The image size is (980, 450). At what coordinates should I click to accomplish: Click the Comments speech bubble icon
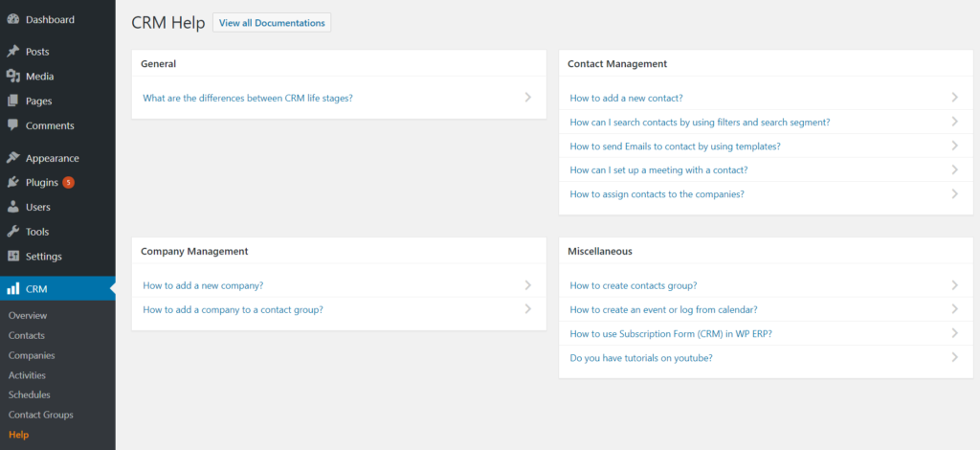13,125
